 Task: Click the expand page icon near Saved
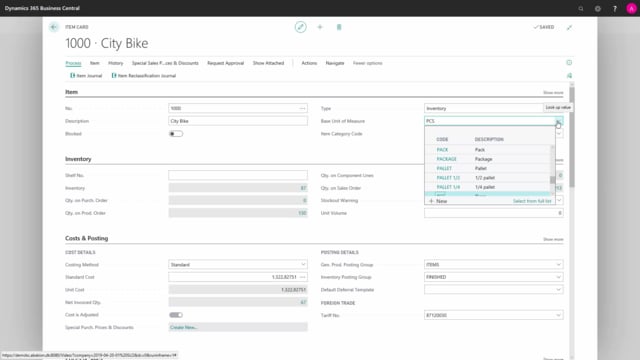coord(569,27)
